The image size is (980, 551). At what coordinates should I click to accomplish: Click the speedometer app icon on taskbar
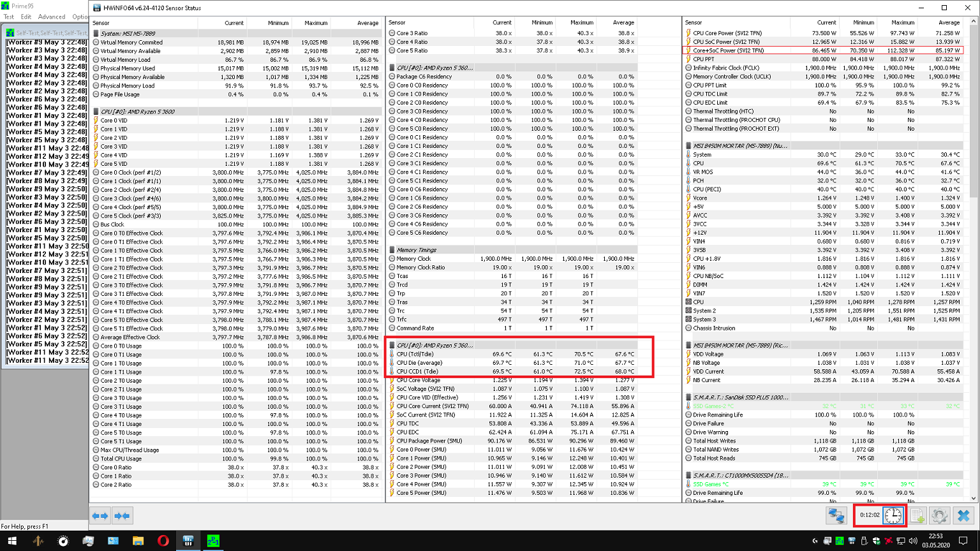63,541
